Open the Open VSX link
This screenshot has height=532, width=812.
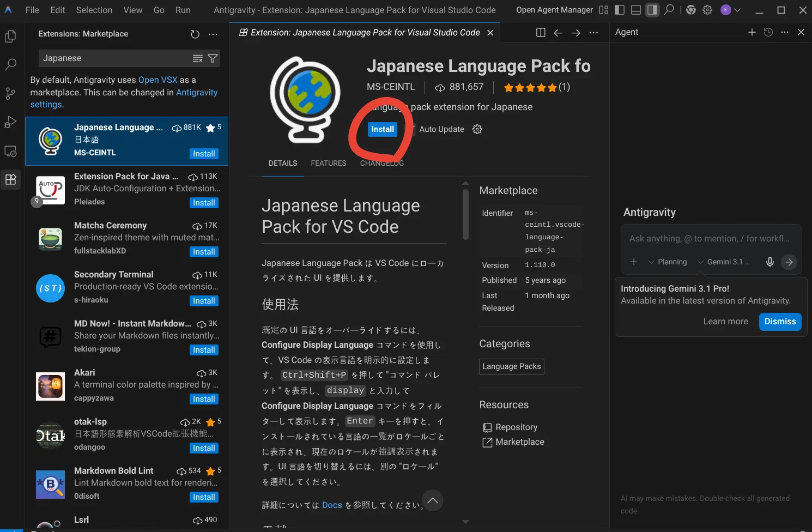coord(157,80)
